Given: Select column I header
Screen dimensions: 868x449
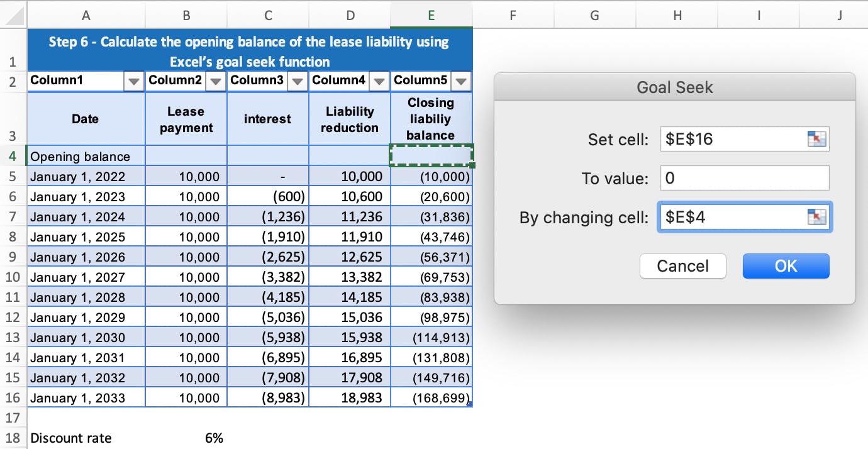Looking at the screenshot, I should 759,16.
